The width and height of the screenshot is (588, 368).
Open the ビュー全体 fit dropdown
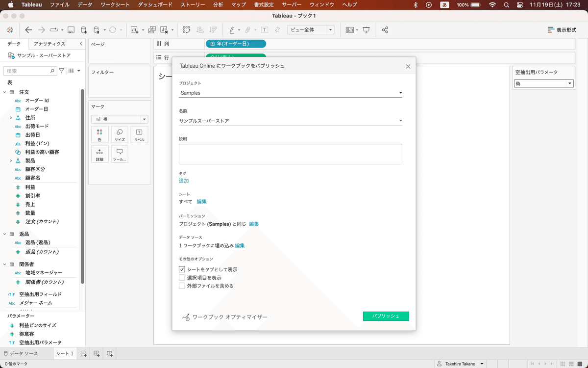click(311, 30)
